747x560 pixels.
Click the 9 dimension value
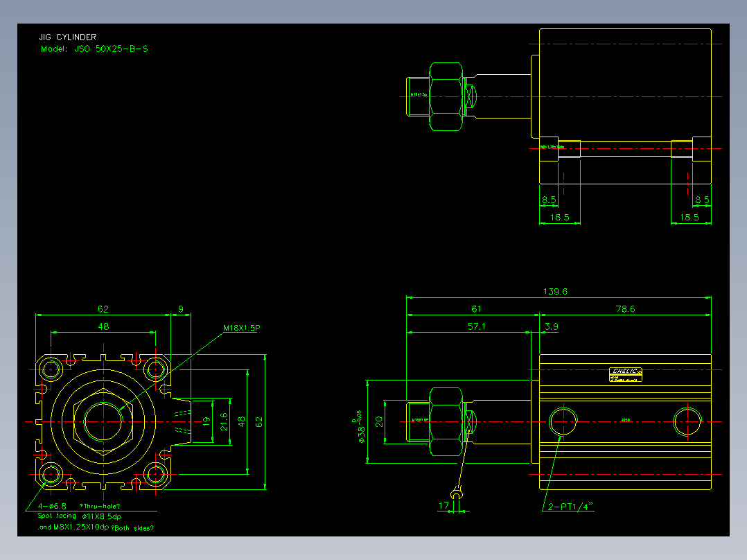(x=181, y=309)
